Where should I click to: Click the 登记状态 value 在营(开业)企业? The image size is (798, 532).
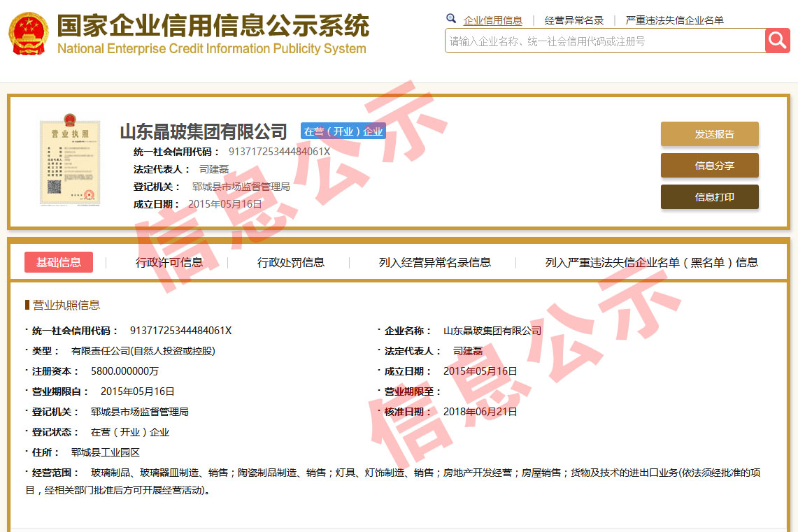(x=130, y=432)
